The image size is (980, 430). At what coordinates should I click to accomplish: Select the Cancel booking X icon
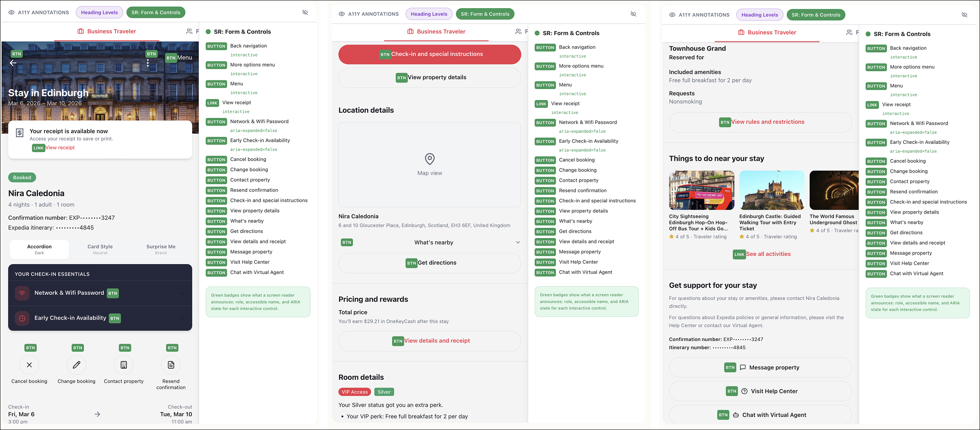[x=29, y=365]
